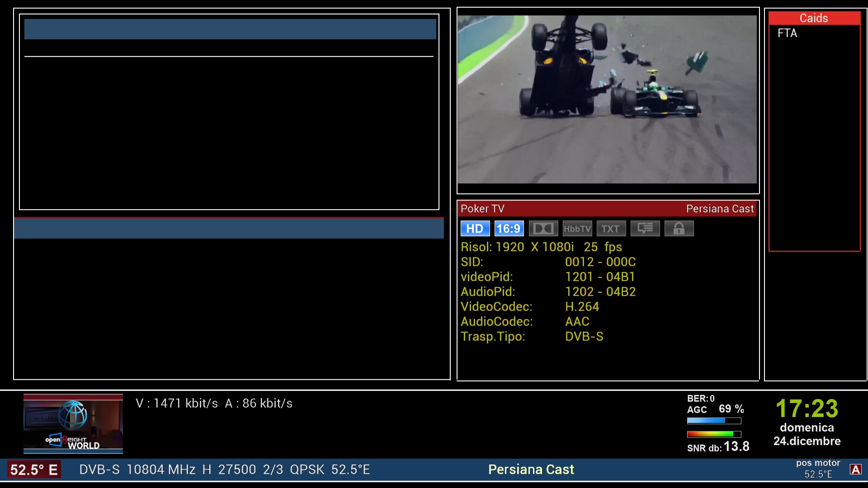Image resolution: width=868 pixels, height=488 pixels.
Task: Select the FTA entry in Caids
Action: (x=787, y=33)
